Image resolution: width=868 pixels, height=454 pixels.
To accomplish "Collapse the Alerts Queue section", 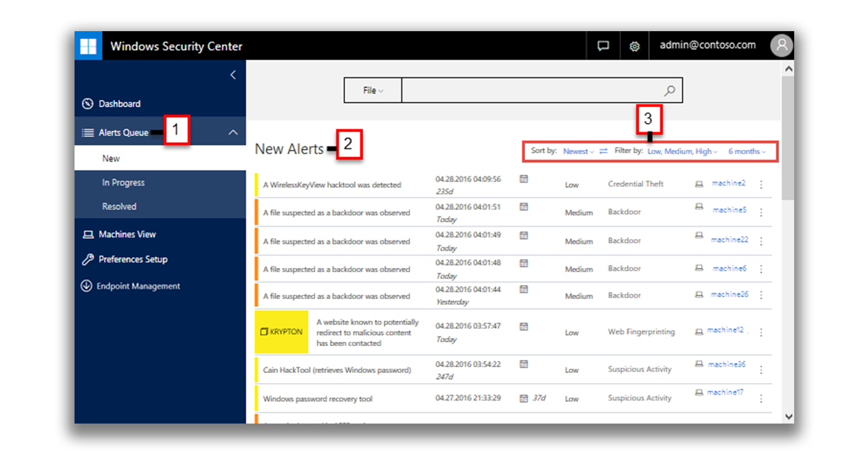I will [233, 133].
